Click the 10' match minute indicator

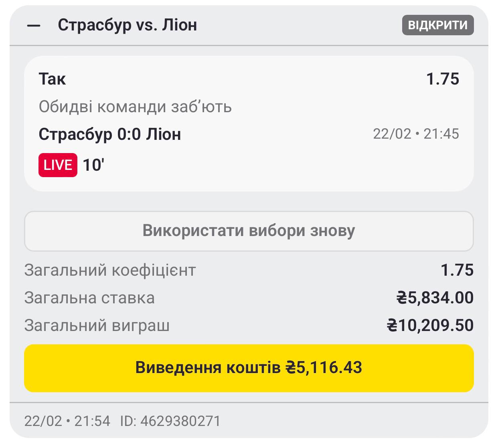93,165
